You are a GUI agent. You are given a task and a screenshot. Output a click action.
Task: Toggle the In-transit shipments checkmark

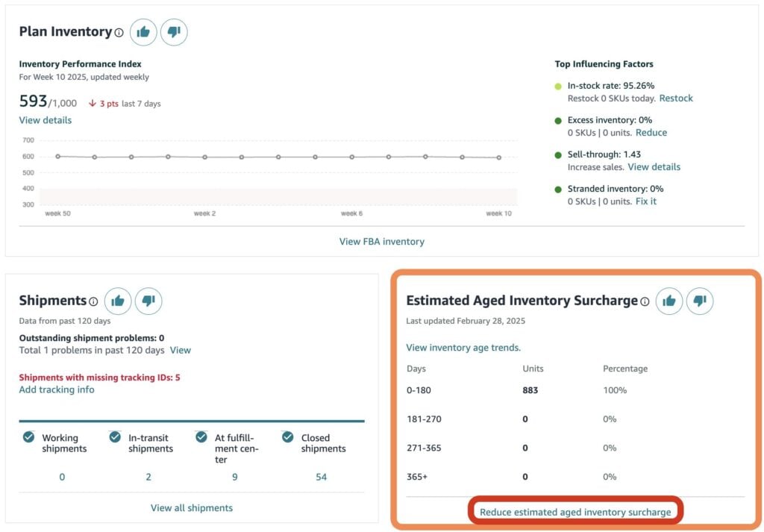(115, 437)
